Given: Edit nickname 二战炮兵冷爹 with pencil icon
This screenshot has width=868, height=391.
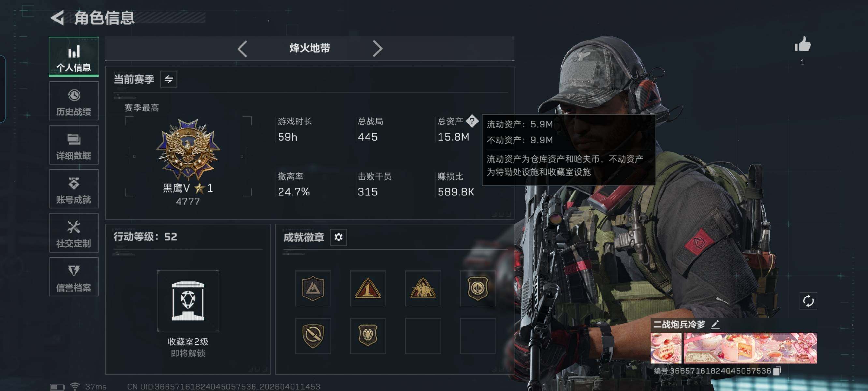Looking at the screenshot, I should 715,324.
